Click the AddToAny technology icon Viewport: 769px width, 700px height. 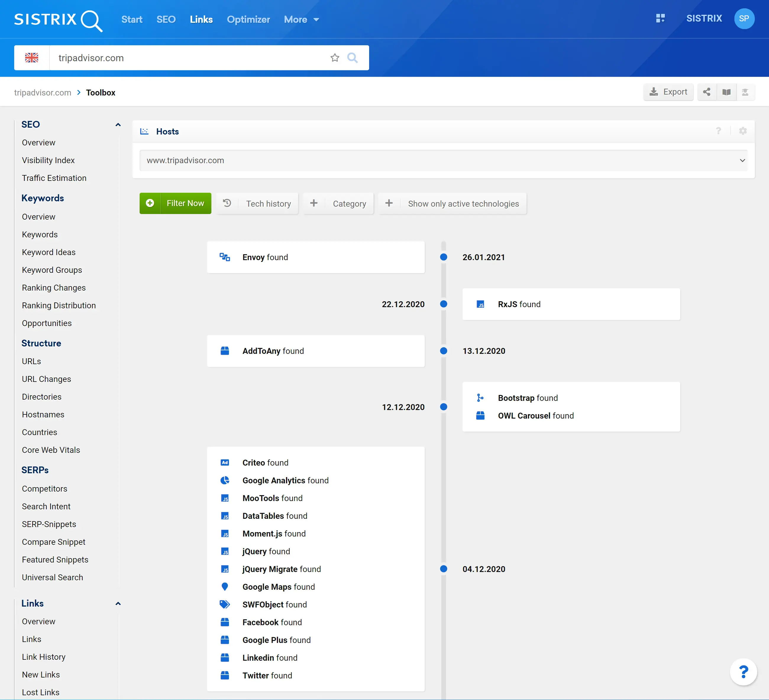click(x=225, y=351)
